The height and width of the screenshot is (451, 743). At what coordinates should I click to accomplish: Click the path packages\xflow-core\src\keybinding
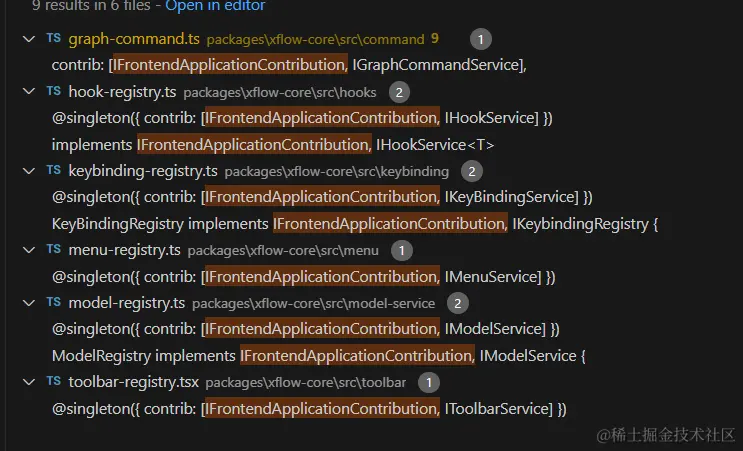click(x=337, y=171)
